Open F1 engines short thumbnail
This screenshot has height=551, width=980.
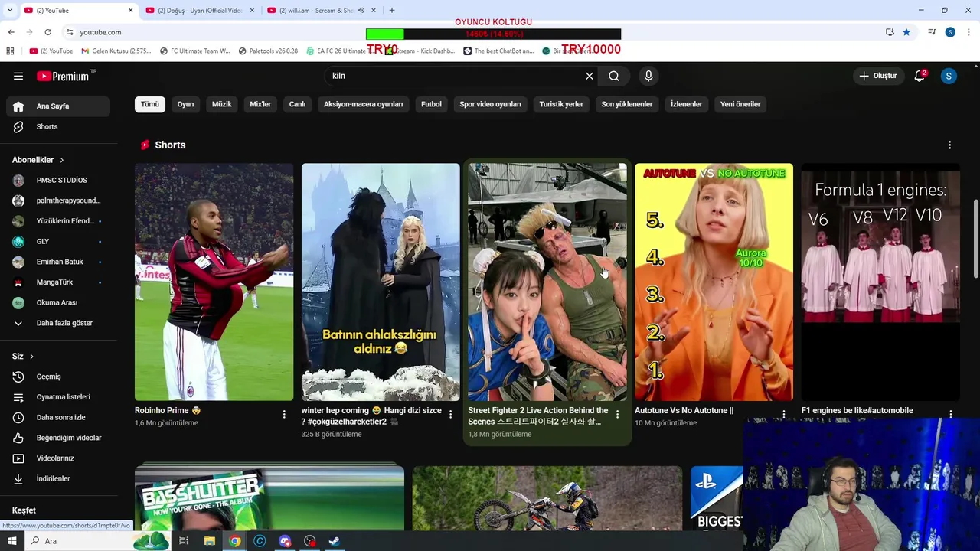click(x=880, y=282)
